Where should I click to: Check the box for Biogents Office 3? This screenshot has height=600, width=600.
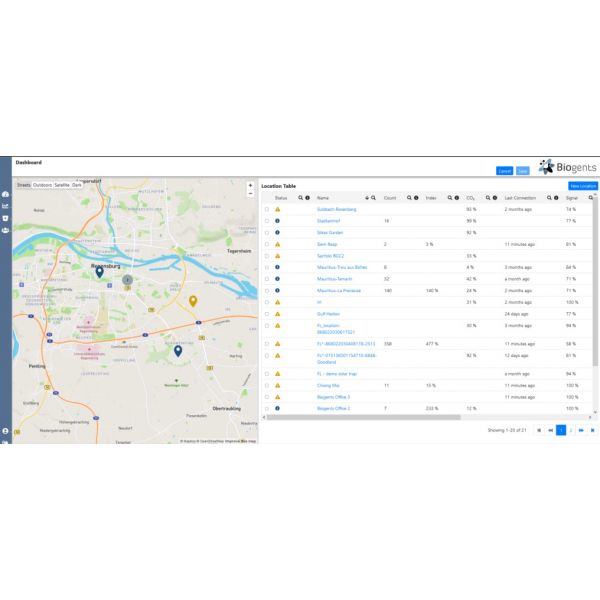[267, 397]
